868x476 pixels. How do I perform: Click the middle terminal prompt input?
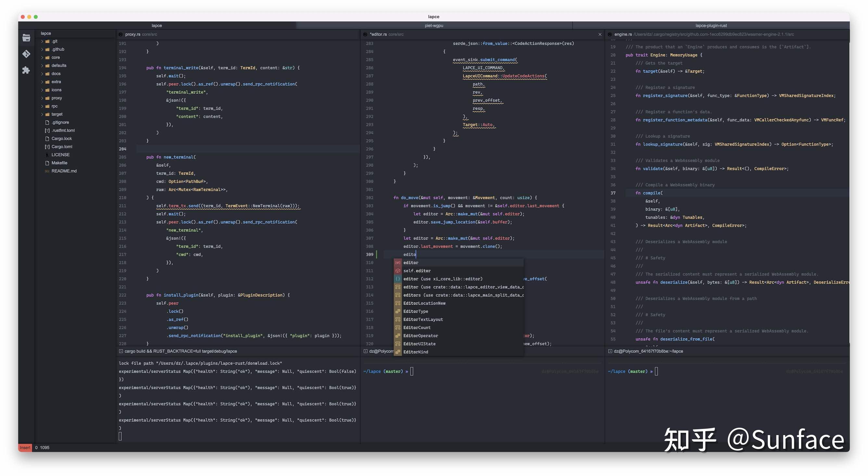pos(412,371)
